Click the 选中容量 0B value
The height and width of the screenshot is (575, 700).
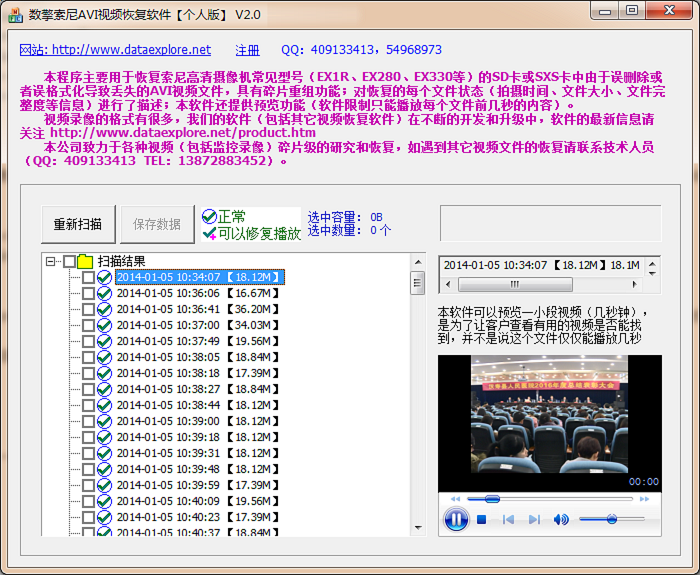(x=376, y=217)
